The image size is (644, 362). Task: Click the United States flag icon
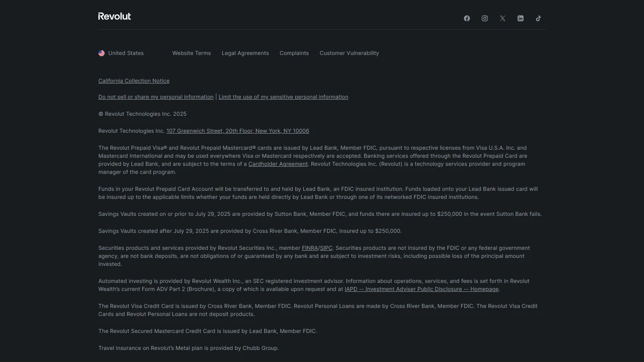102,53
